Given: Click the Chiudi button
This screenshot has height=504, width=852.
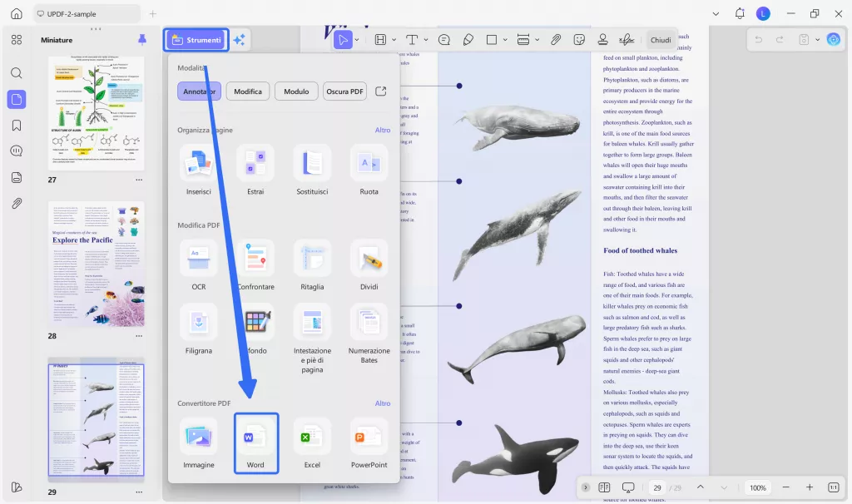Looking at the screenshot, I should 661,39.
